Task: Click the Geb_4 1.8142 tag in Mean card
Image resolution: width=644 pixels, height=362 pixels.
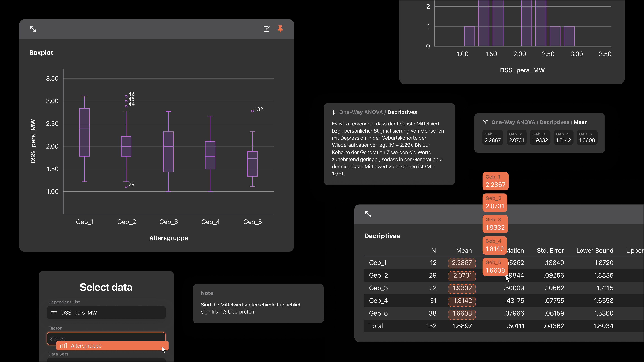Action: pos(563,137)
